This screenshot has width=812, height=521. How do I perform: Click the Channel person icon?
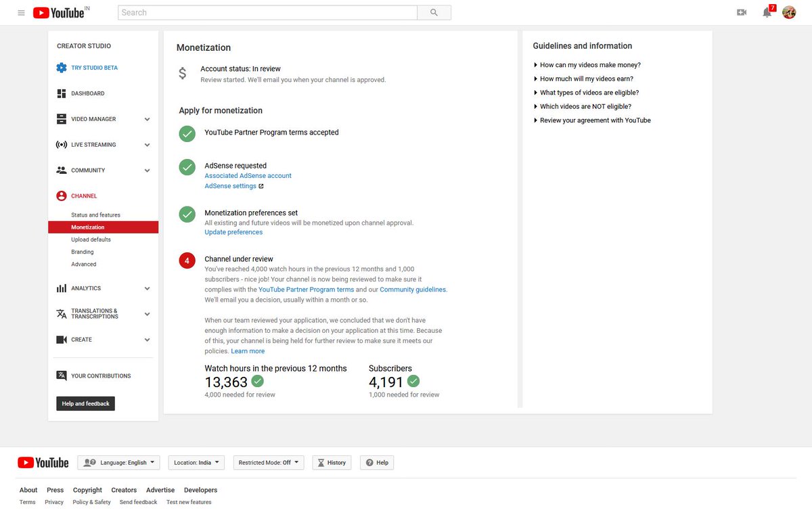click(x=62, y=196)
